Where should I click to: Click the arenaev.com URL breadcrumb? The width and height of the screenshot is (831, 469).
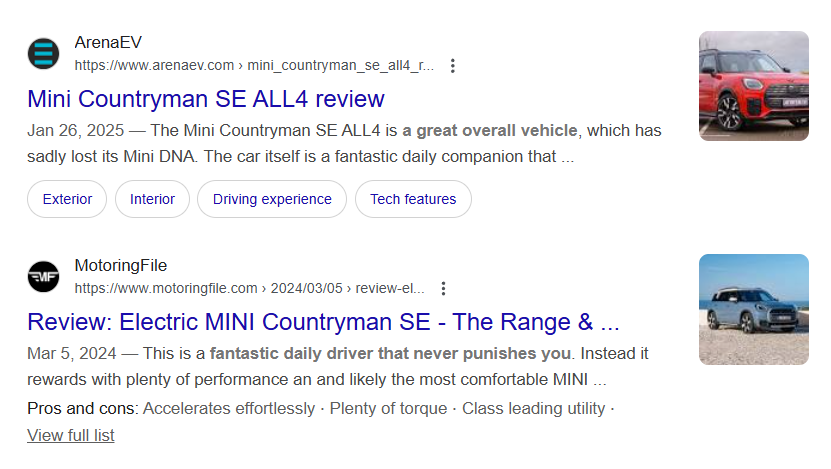point(254,66)
